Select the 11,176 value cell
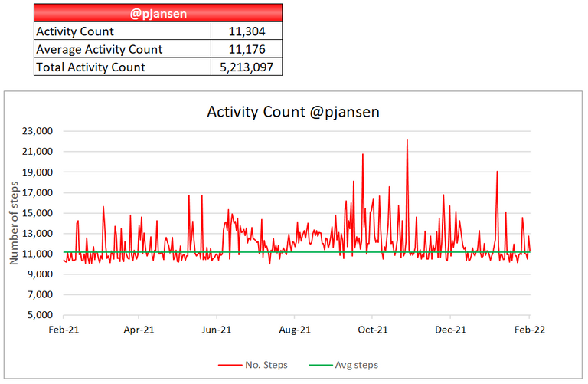 [x=247, y=49]
